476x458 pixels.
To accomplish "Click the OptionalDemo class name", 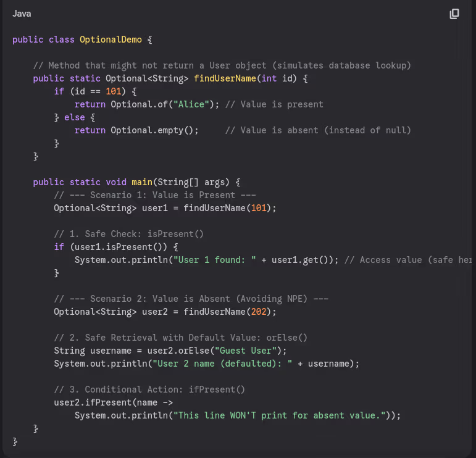I will (x=111, y=40).
